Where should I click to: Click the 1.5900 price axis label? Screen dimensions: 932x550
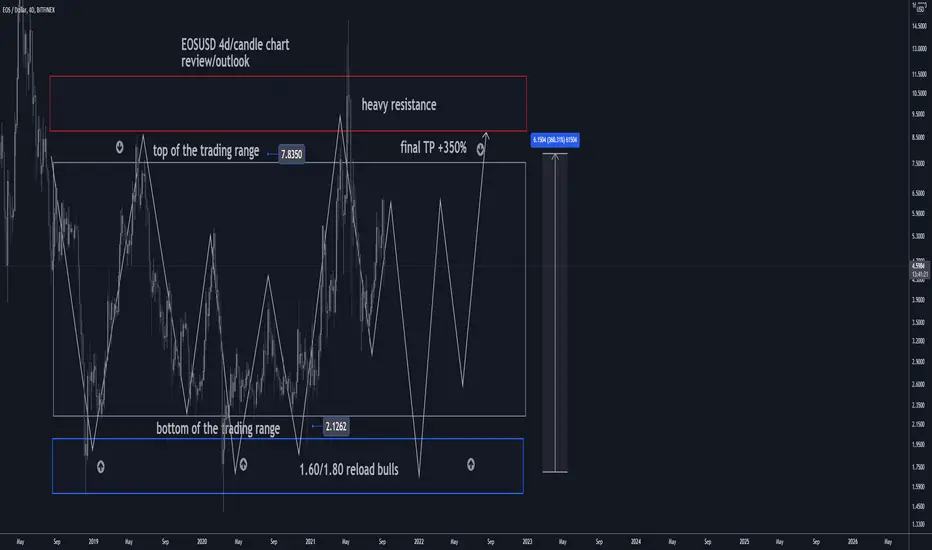point(919,487)
